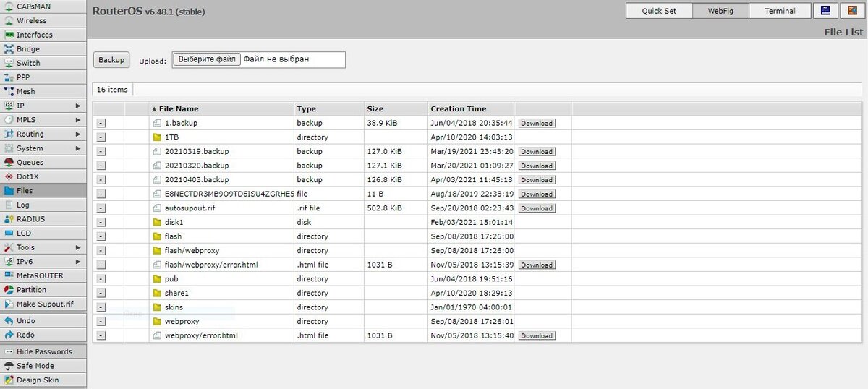Expand the System submenu
The image size is (868, 389).
click(43, 148)
